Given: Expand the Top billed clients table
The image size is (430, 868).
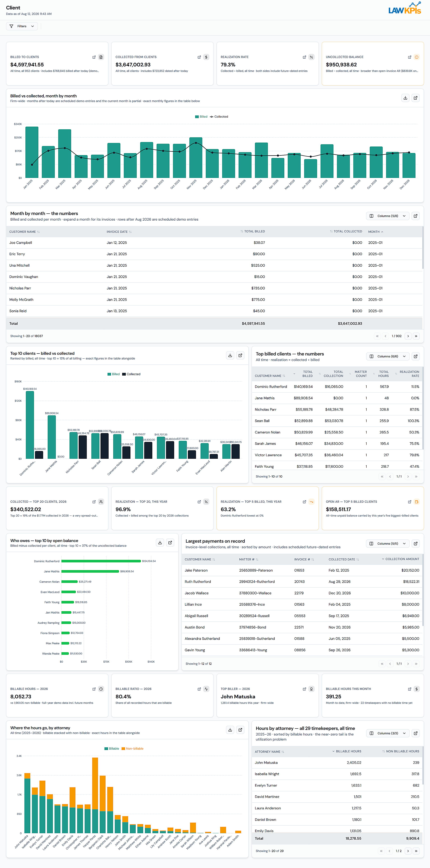Looking at the screenshot, I should point(415,356).
